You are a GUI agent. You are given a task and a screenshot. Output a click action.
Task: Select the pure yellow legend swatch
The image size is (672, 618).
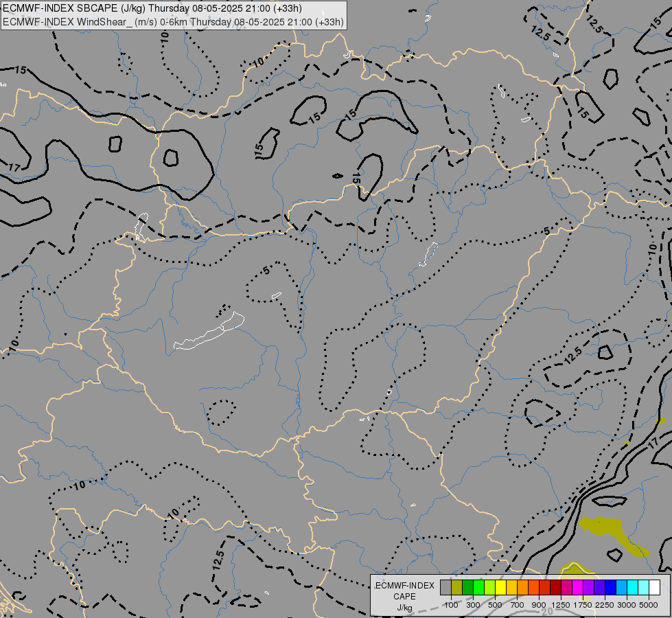(x=500, y=587)
